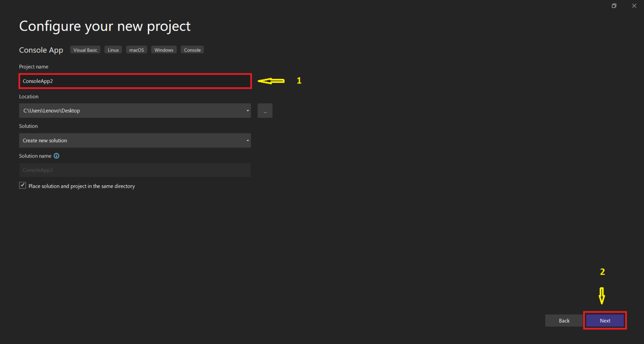The image size is (644, 344).
Task: Click the Configure your new project title
Action: tap(104, 26)
